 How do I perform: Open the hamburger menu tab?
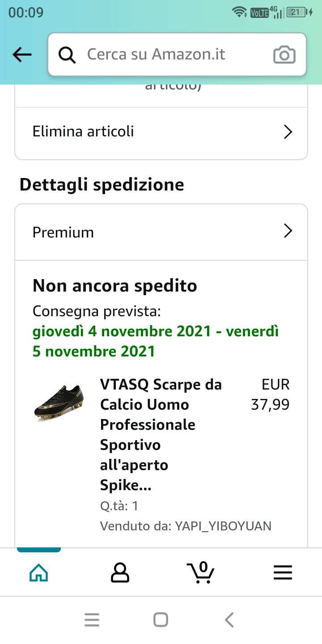coord(283,572)
